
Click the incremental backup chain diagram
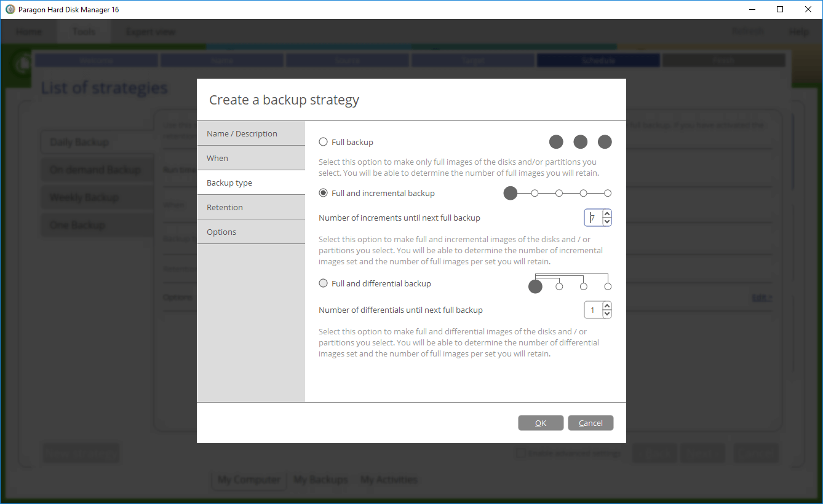pos(559,193)
